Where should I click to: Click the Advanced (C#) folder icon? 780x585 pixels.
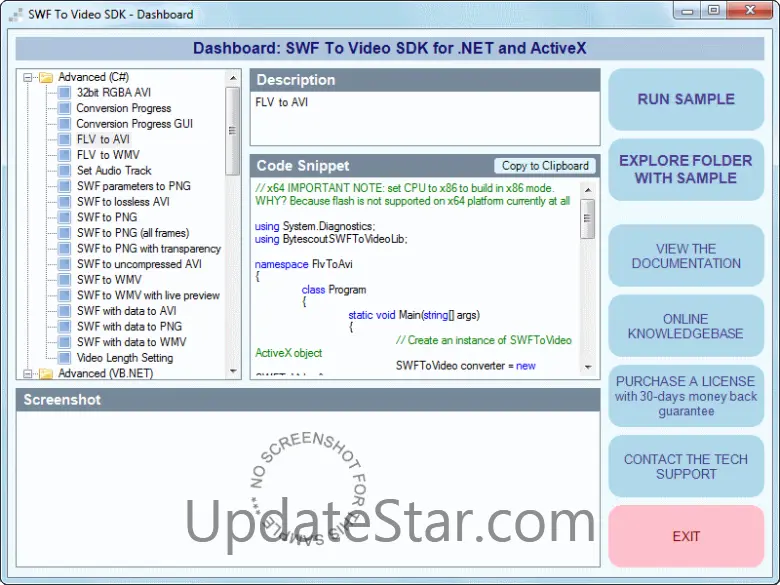point(46,77)
